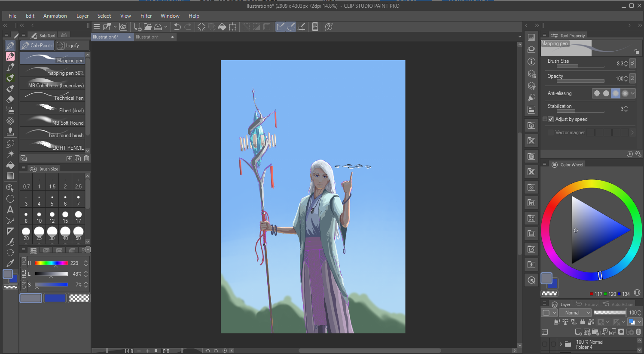Open the Layer menu in the menu bar

82,16
